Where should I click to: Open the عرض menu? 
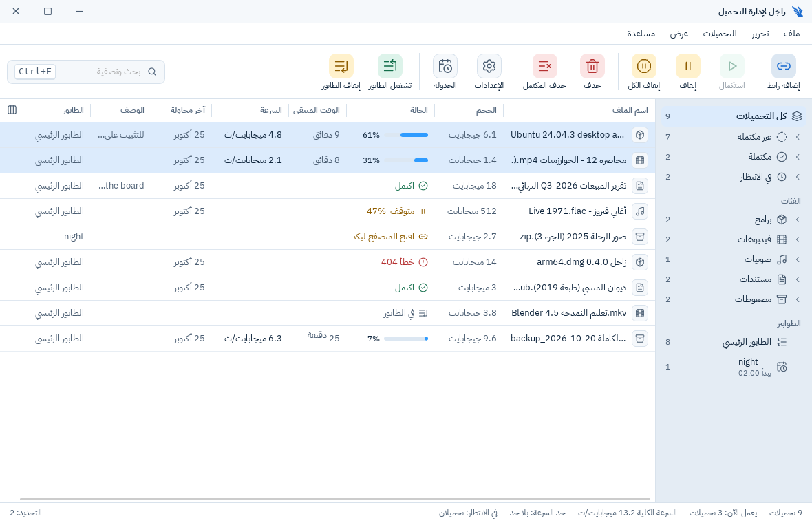(679, 34)
